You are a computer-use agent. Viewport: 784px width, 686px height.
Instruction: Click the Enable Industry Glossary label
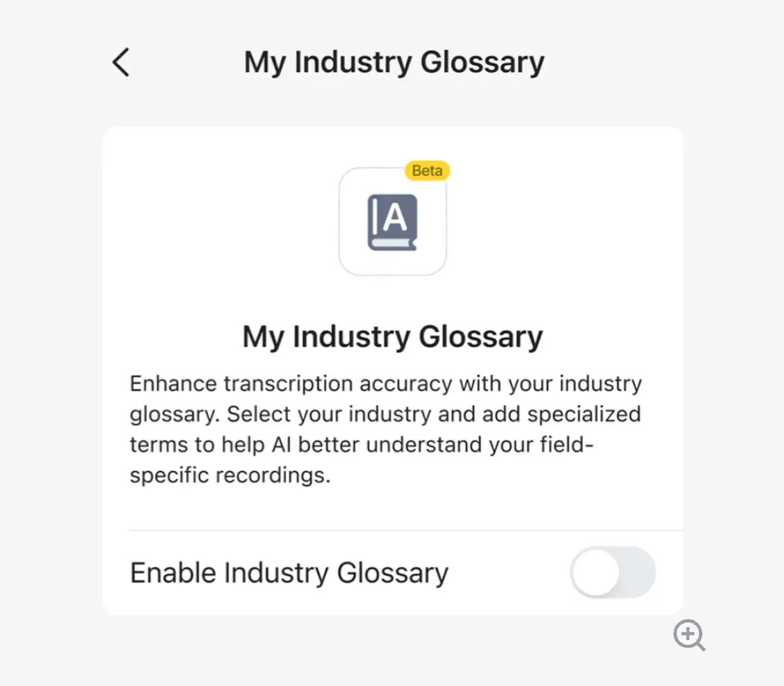[289, 573]
